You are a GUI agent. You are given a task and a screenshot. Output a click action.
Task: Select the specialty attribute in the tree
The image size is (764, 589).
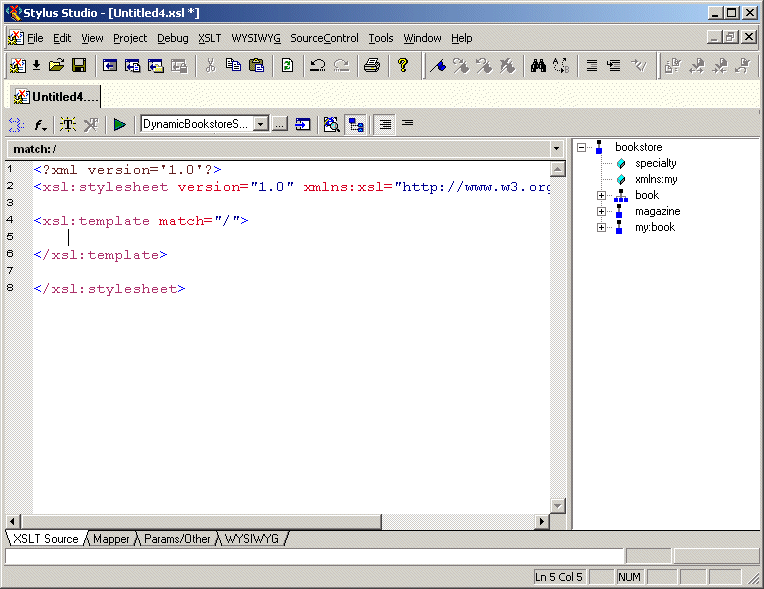point(655,163)
